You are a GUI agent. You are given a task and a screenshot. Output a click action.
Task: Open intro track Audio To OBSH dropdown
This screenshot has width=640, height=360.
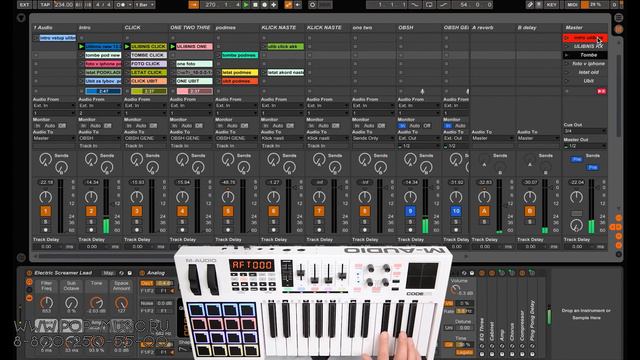click(100, 138)
